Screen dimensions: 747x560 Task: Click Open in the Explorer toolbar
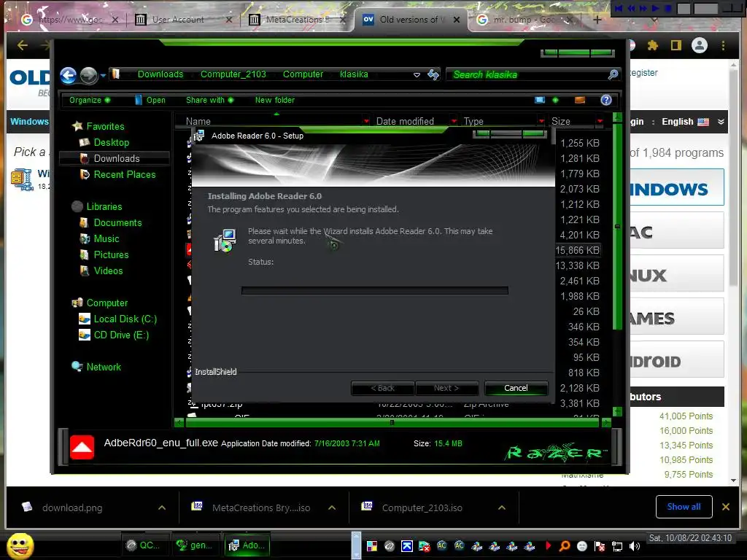pyautogui.click(x=150, y=100)
